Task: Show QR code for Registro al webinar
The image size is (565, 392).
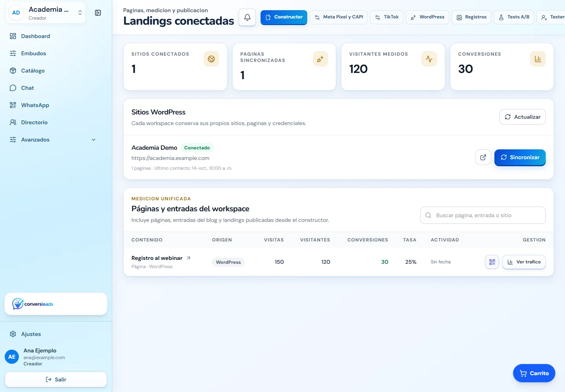Action: point(492,262)
